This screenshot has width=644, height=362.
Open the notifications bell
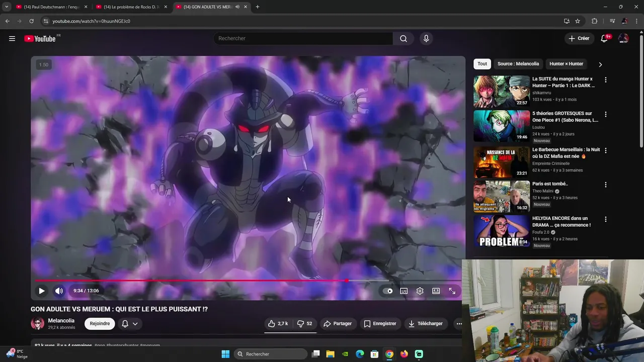click(605, 39)
